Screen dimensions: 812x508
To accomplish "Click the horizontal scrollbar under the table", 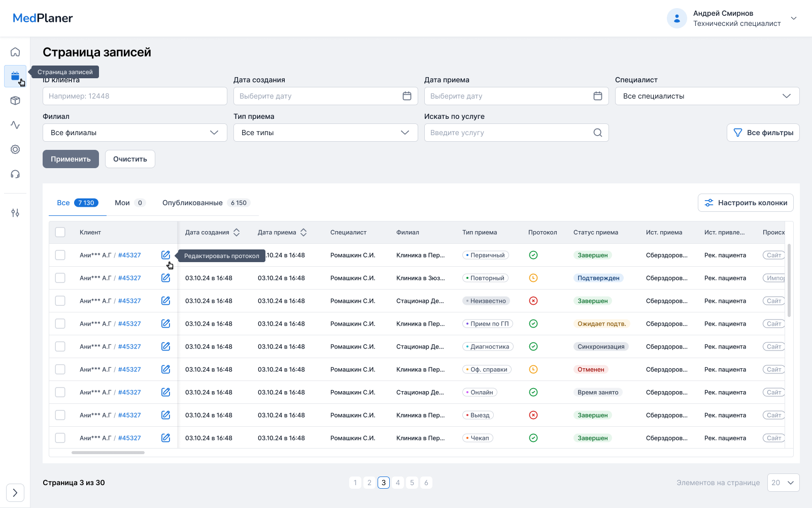I will point(108,452).
